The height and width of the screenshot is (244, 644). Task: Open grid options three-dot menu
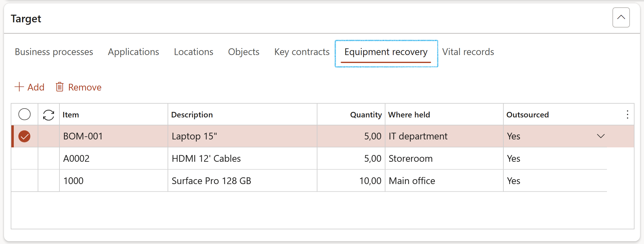coord(627,115)
